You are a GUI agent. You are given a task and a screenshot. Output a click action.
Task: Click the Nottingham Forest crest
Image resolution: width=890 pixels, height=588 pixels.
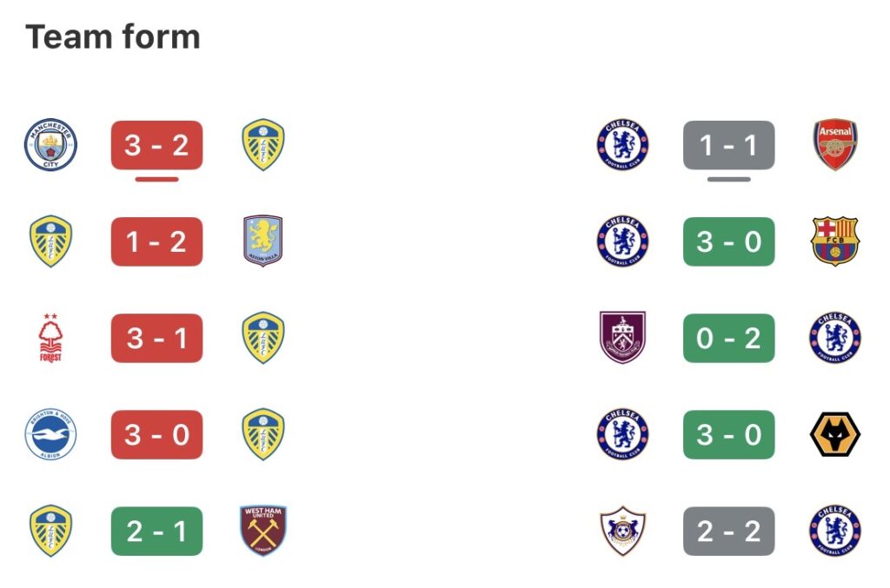[50, 338]
